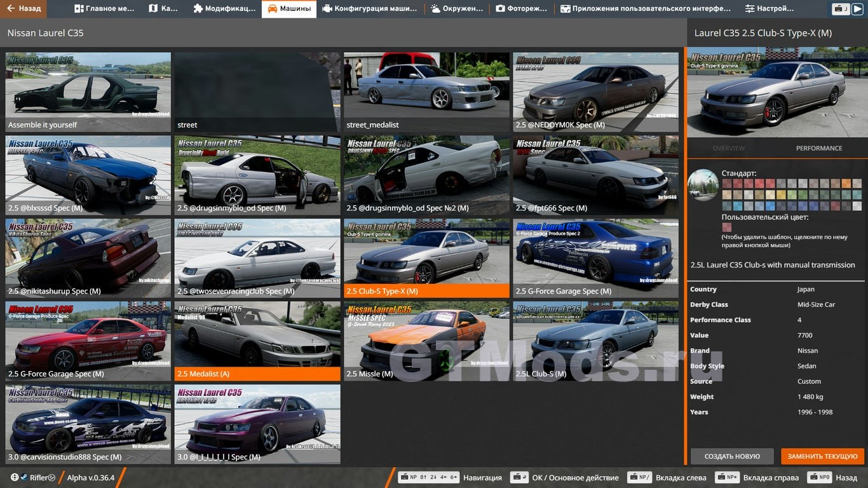Viewport: 868px width, 488px height.
Task: Go back using the Назад button
Action: coord(24,9)
